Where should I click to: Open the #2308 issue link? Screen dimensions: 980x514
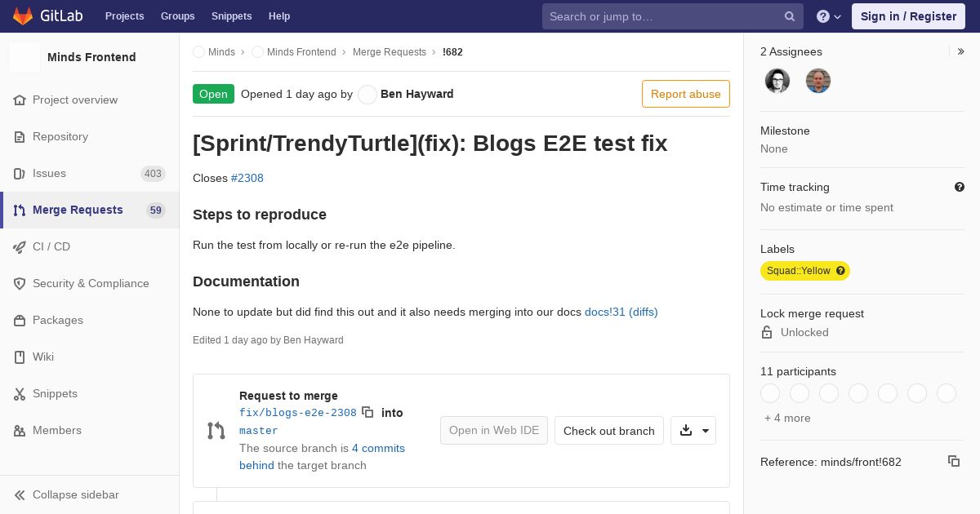pos(247,178)
